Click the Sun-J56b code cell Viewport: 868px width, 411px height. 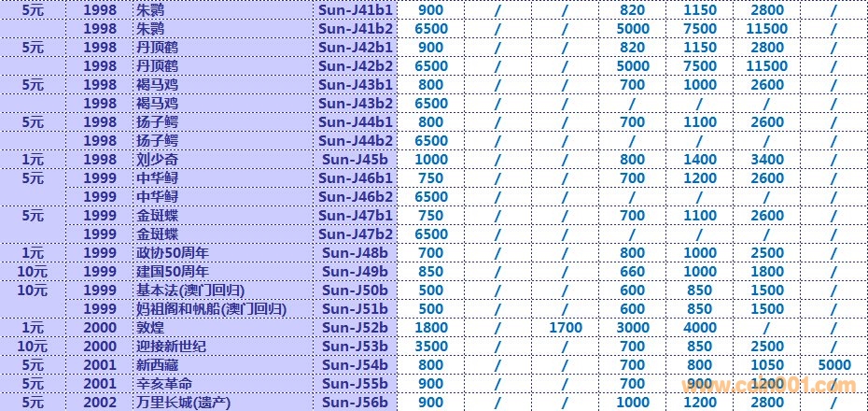point(356,402)
